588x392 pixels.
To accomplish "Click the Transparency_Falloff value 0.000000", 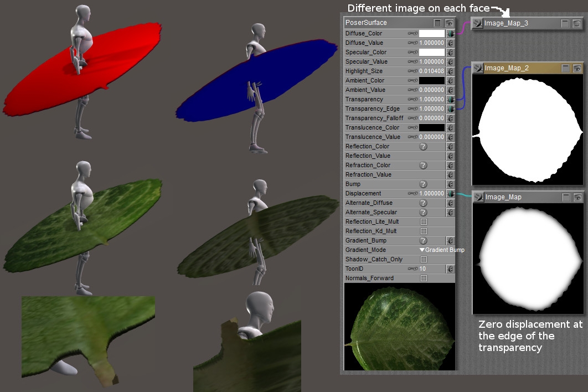I will pyautogui.click(x=432, y=118).
